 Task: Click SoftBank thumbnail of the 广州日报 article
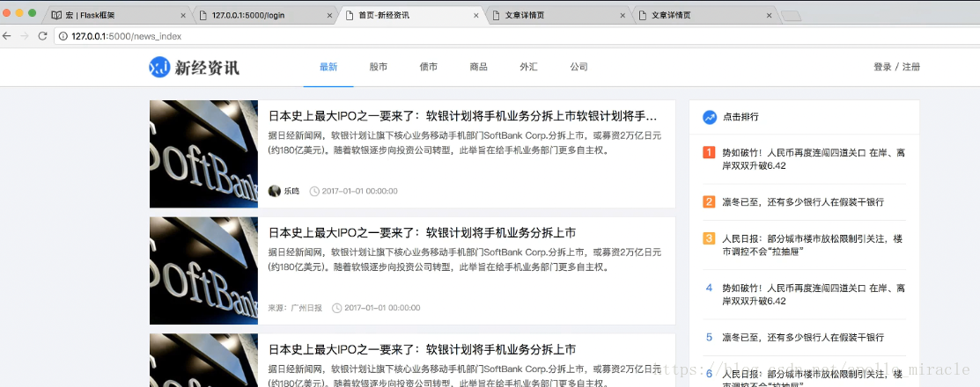pyautogui.click(x=203, y=271)
